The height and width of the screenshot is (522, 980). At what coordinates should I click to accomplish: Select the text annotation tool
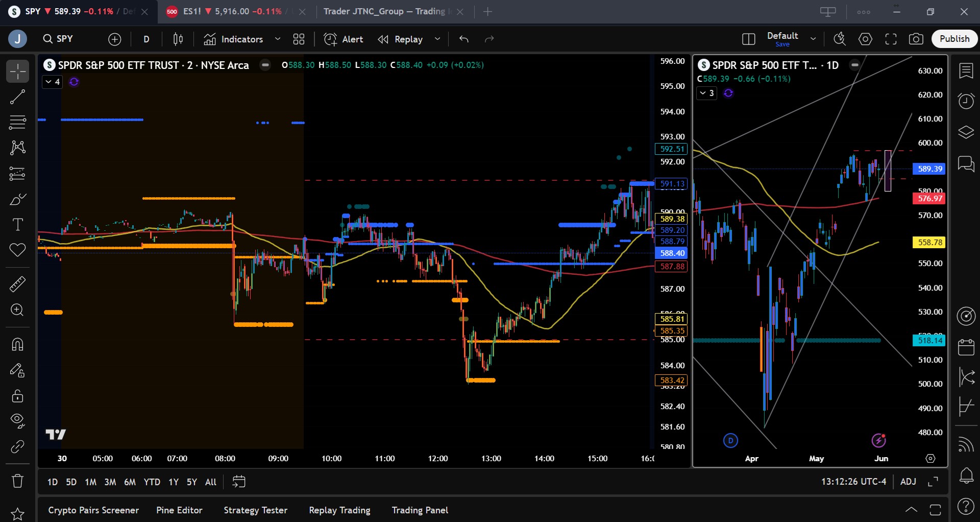pos(17,225)
